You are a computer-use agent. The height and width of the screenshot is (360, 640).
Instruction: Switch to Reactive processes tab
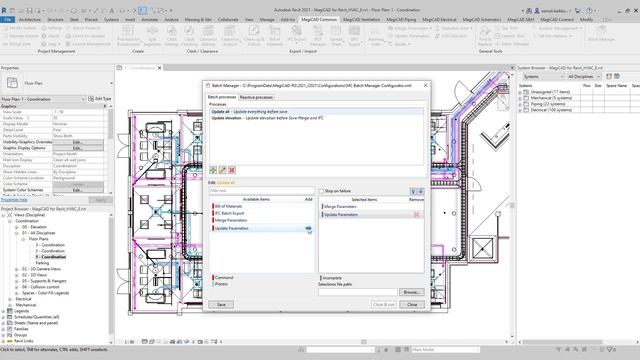(x=256, y=97)
